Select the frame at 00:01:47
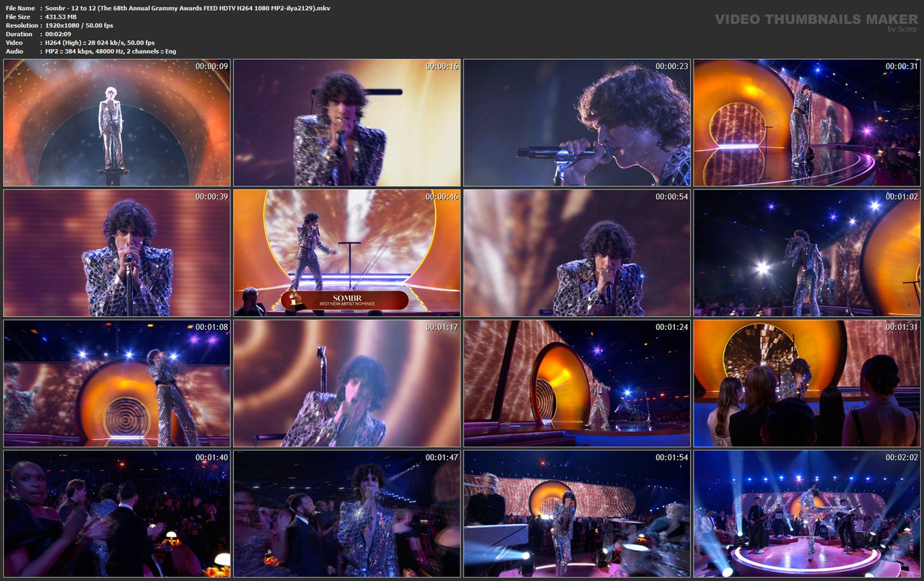This screenshot has height=581, width=924. click(347, 514)
